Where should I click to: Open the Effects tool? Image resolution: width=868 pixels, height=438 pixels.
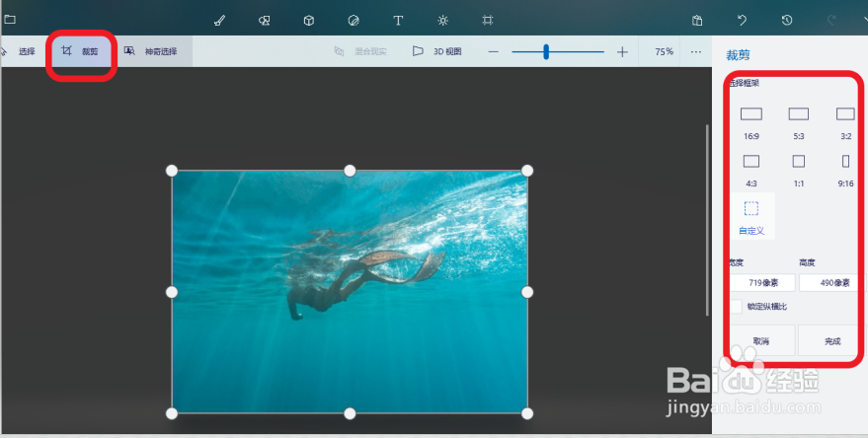point(442,21)
